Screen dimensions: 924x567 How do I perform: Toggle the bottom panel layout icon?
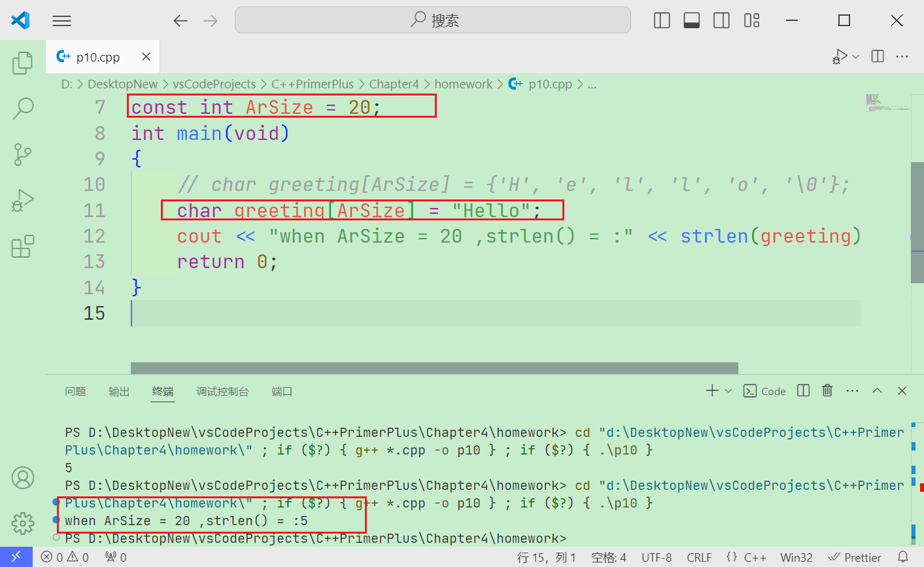tap(692, 21)
